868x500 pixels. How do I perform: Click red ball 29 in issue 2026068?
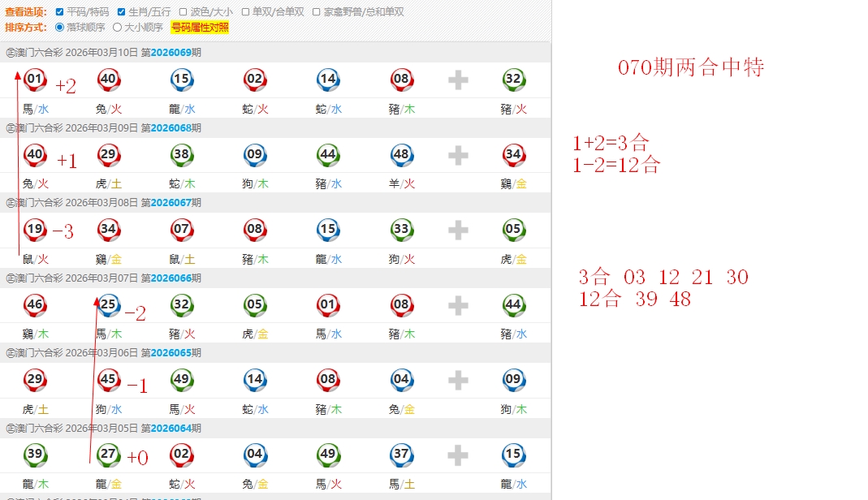[x=109, y=154]
